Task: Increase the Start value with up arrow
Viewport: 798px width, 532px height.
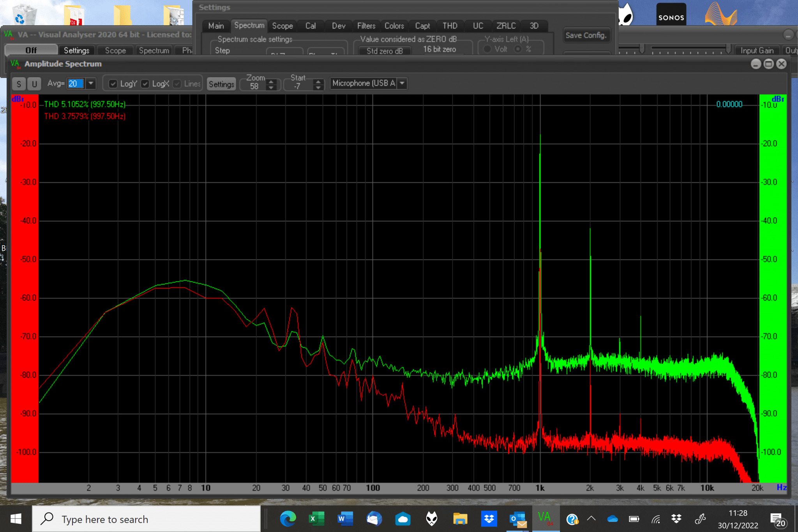Action: coord(318,81)
